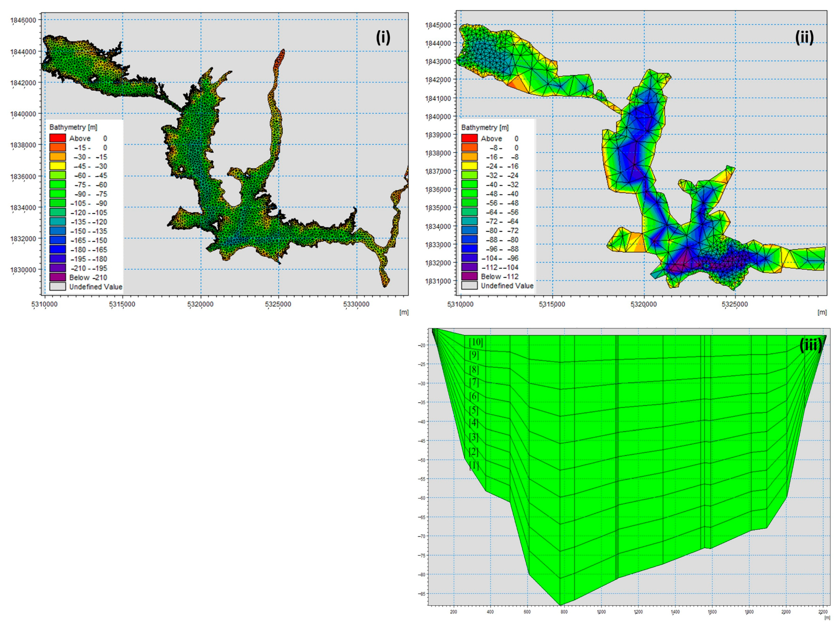Click the '-72 - -64' teal swatch in panel (ii)
840x628 pixels.
pyautogui.click(x=469, y=221)
